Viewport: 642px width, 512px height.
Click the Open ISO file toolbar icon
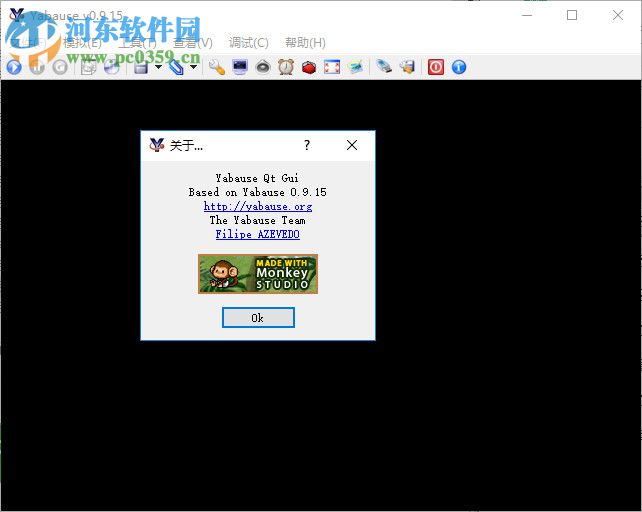click(x=88, y=67)
